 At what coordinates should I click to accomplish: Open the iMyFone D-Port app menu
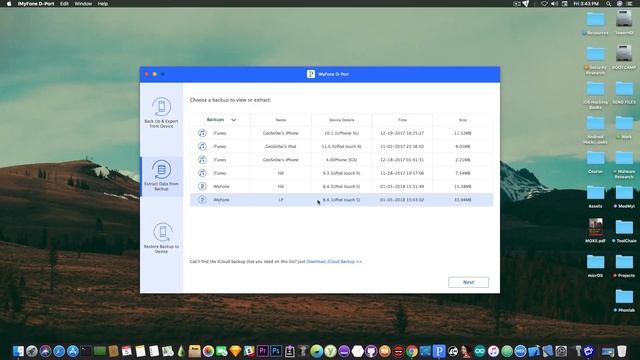click(36, 4)
